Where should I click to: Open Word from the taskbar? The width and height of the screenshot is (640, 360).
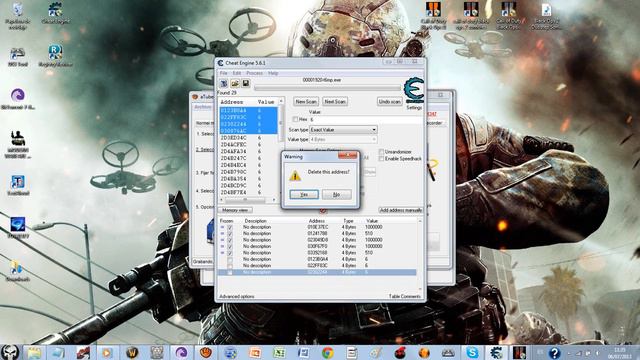tap(303, 353)
